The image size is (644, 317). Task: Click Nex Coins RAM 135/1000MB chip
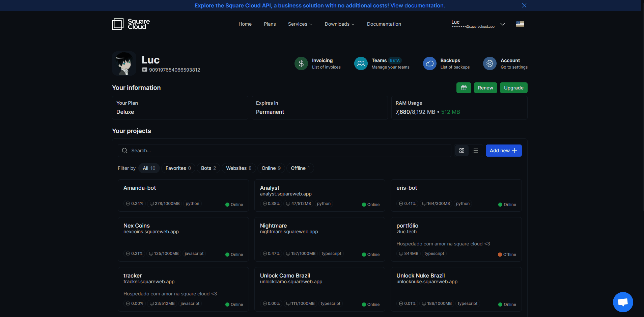click(x=164, y=254)
